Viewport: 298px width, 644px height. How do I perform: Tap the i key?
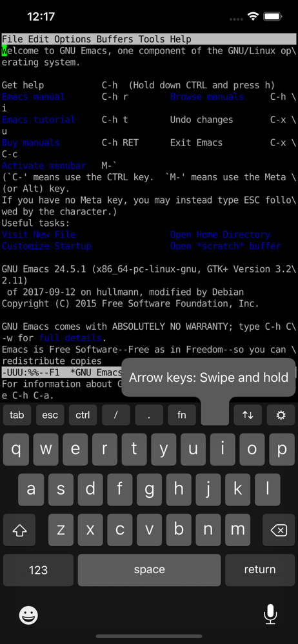point(223,450)
